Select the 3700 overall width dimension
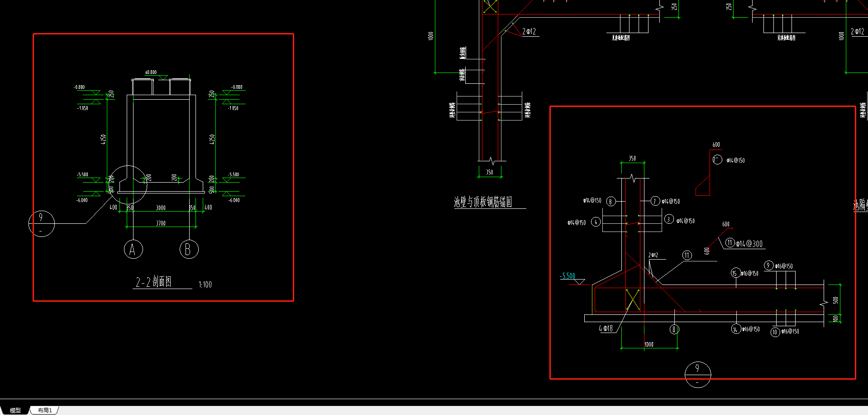This screenshot has height=415, width=868. (x=161, y=223)
